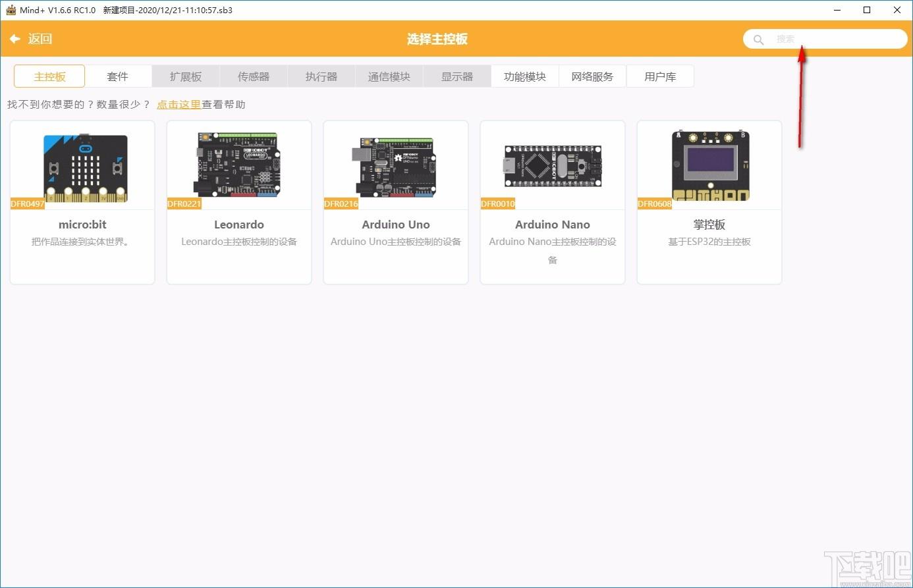Switch to the 扩展板 tab
The height and width of the screenshot is (588, 913).
tap(186, 76)
